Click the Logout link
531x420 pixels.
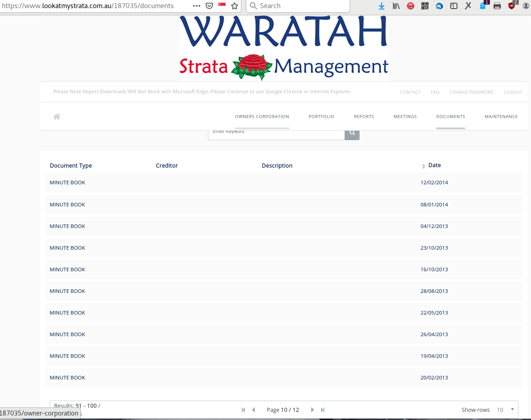(513, 92)
